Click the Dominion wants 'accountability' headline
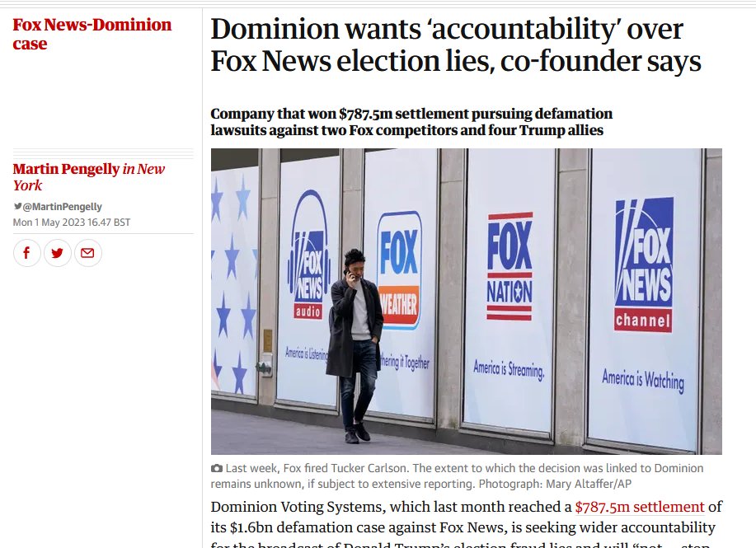The image size is (756, 548). click(x=456, y=44)
